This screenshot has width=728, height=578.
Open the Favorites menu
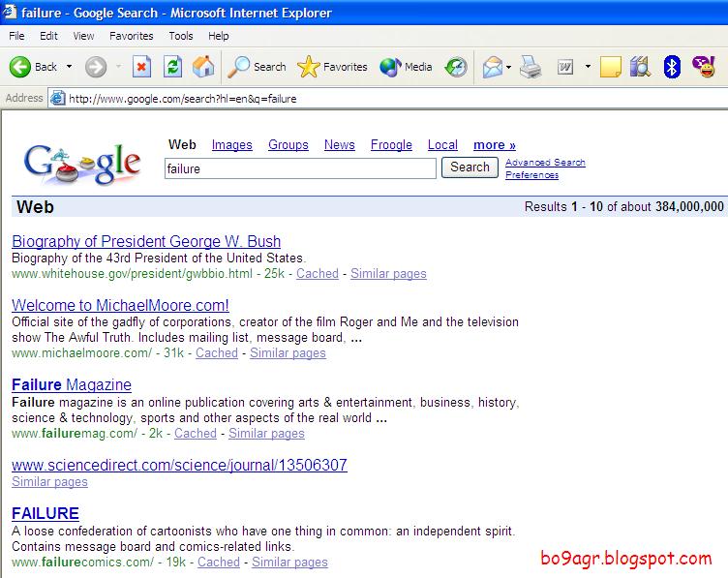(132, 36)
